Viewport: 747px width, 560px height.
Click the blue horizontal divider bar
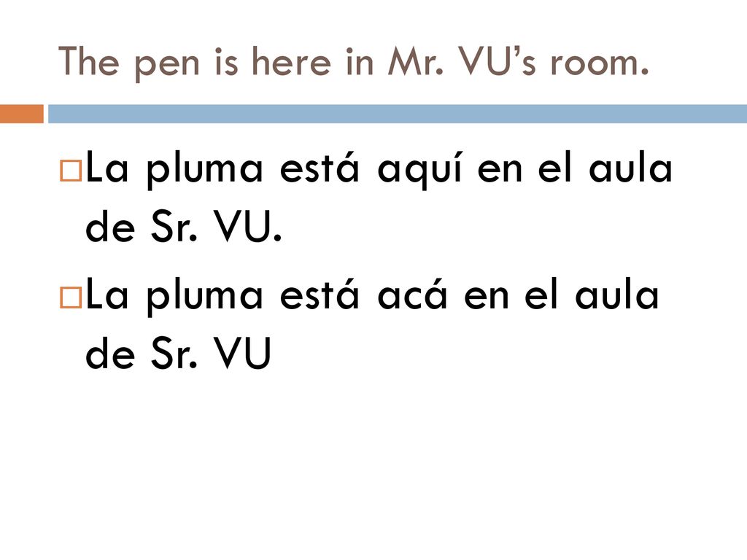[398, 114]
